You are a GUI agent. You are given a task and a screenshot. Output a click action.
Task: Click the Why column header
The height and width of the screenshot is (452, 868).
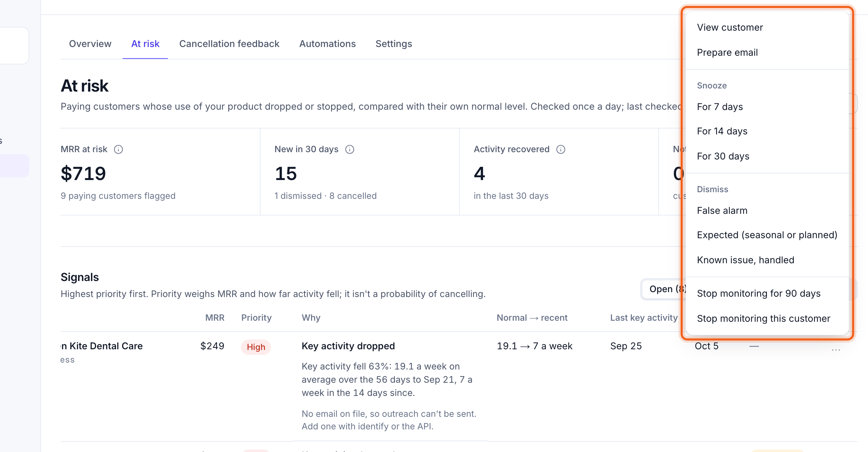tap(311, 318)
